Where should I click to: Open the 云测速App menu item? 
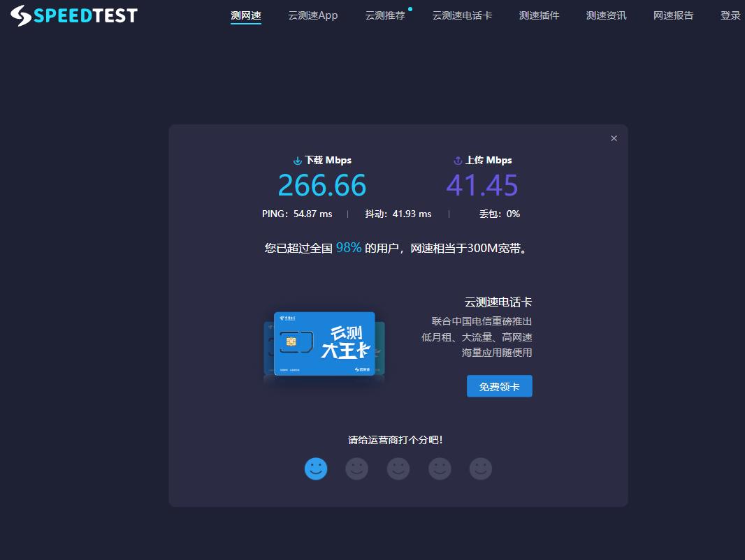click(312, 15)
